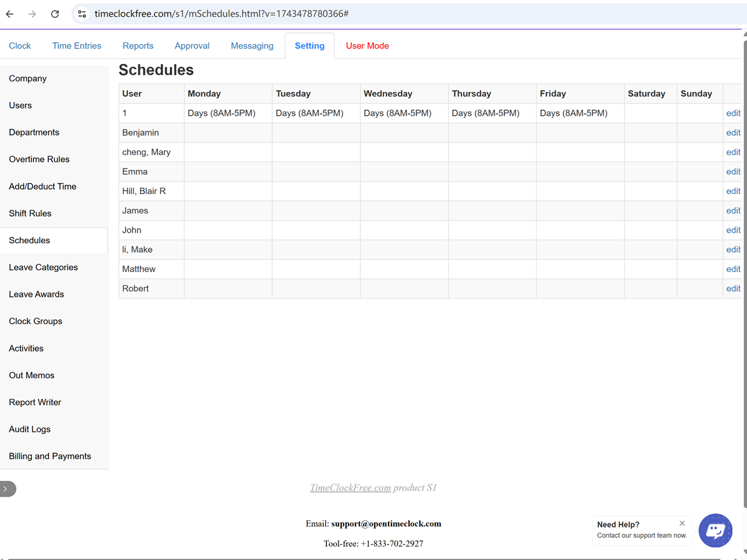The width and height of the screenshot is (747, 560).
Task: Open Overtime Rules in the sidebar
Action: pyautogui.click(x=54, y=159)
